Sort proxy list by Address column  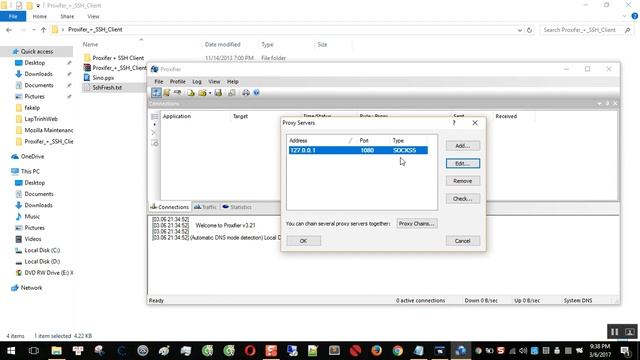point(321,140)
